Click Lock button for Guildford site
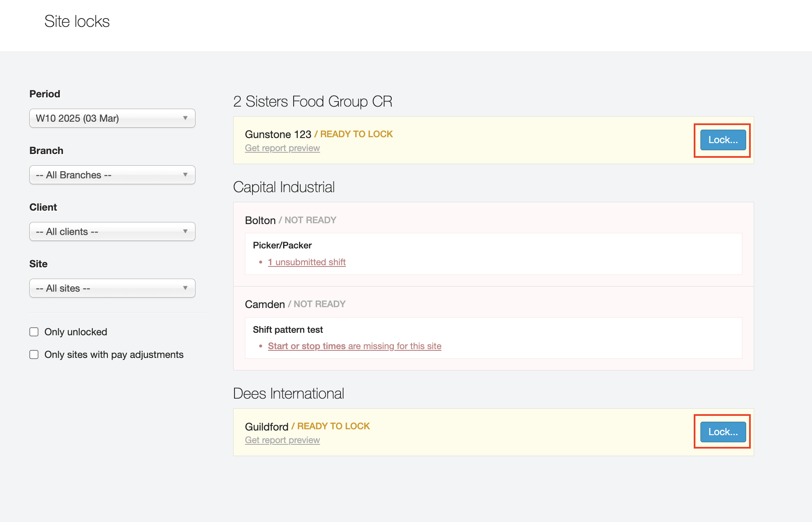Image resolution: width=812 pixels, height=522 pixels. coord(723,432)
